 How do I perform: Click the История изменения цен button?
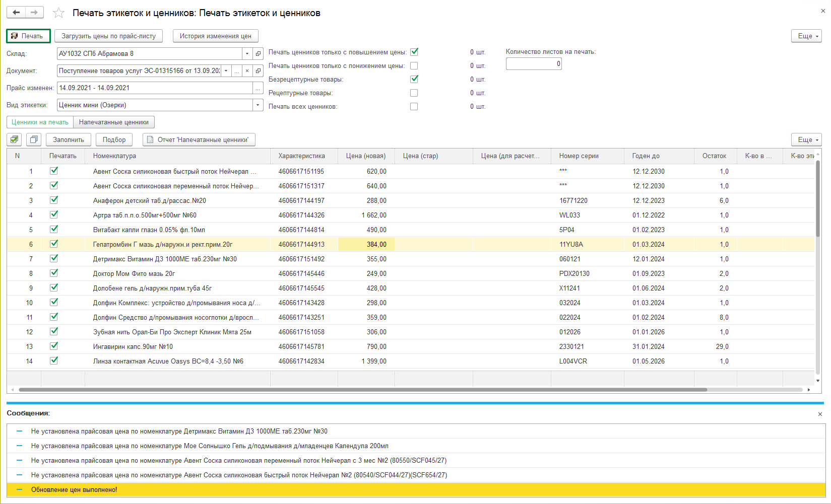pos(215,36)
